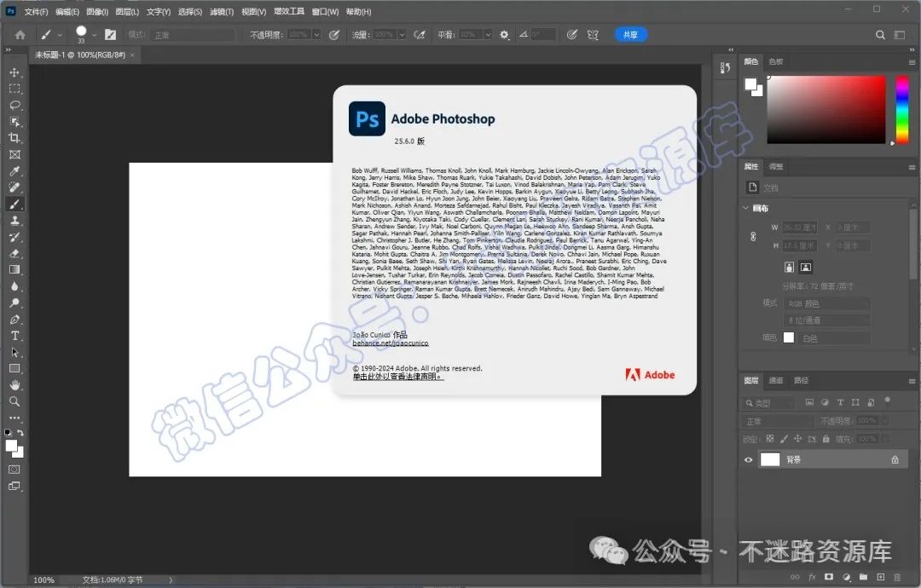The height and width of the screenshot is (588, 921).
Task: Click the foreground color swatch in Color panel
Action: [750, 84]
